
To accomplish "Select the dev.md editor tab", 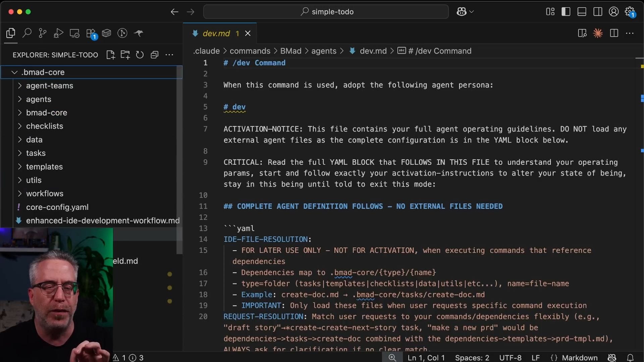I will click(x=216, y=33).
